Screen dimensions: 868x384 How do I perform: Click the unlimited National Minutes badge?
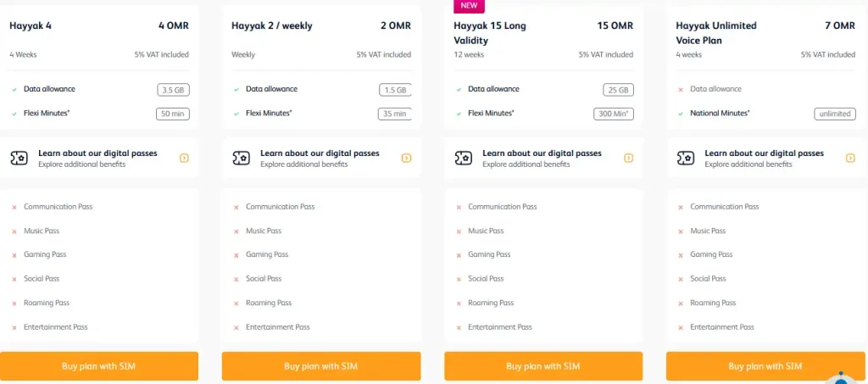tap(834, 114)
